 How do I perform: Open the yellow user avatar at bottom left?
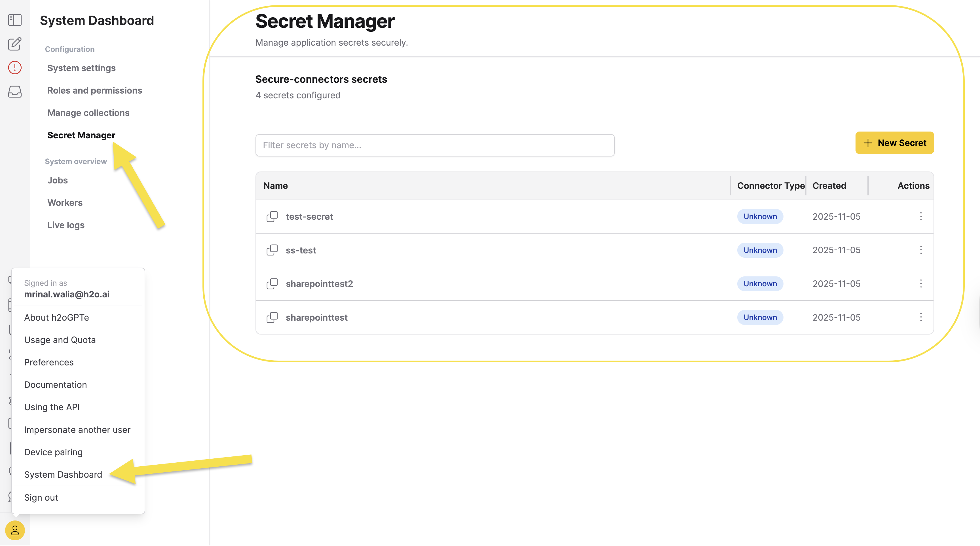[x=14, y=531]
